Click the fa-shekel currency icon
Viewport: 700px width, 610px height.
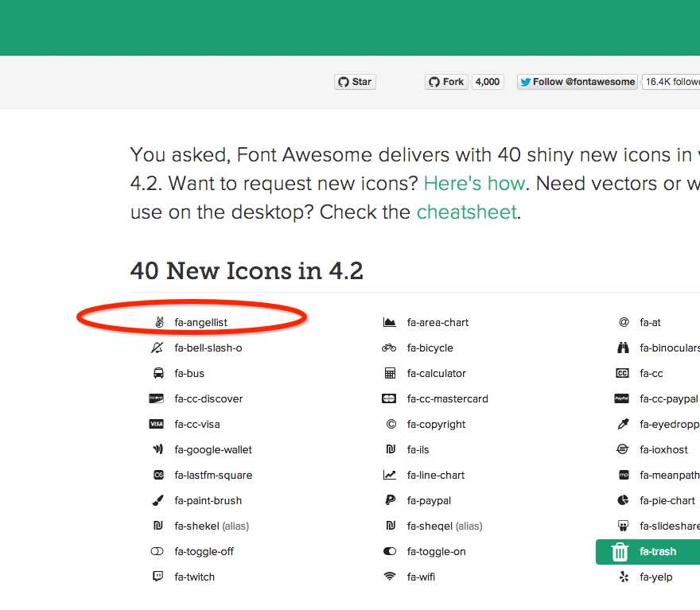158,526
